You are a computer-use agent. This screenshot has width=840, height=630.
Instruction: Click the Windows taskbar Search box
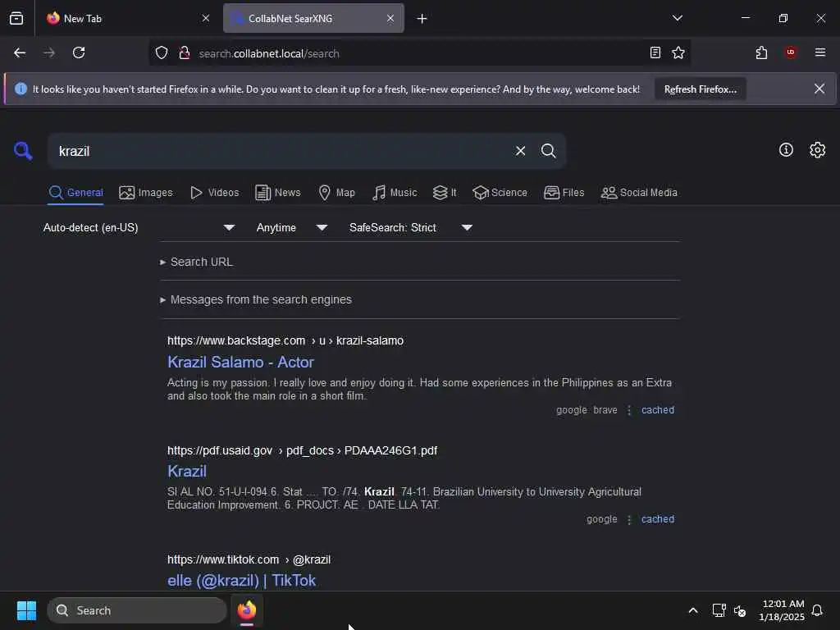coord(137,610)
